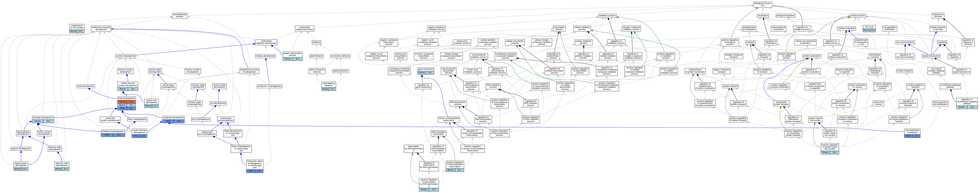
Task: Select the DNA-templated transcription node
Action: coord(438,133)
